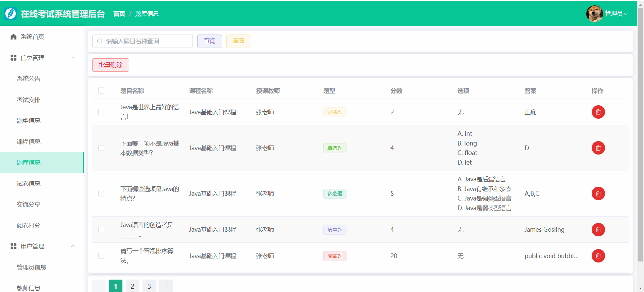644x292 pixels.
Task: Delete the 下面哪些选项是Java的特点 question
Action: [x=598, y=193]
